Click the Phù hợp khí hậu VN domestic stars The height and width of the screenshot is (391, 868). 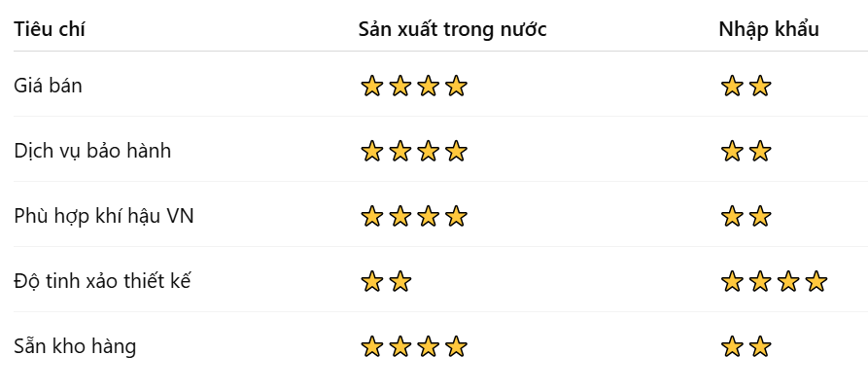[x=413, y=217]
